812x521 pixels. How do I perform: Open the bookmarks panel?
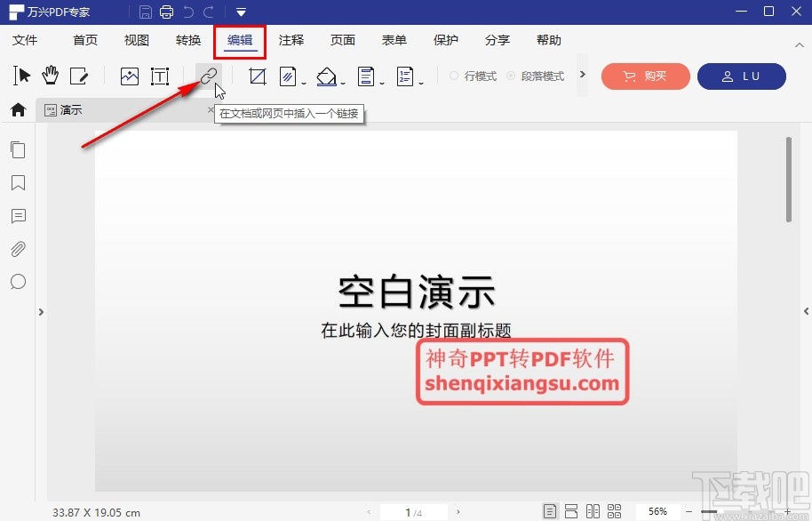[x=18, y=183]
